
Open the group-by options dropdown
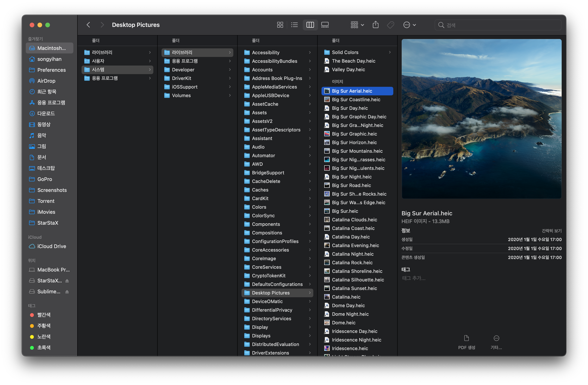tap(357, 25)
